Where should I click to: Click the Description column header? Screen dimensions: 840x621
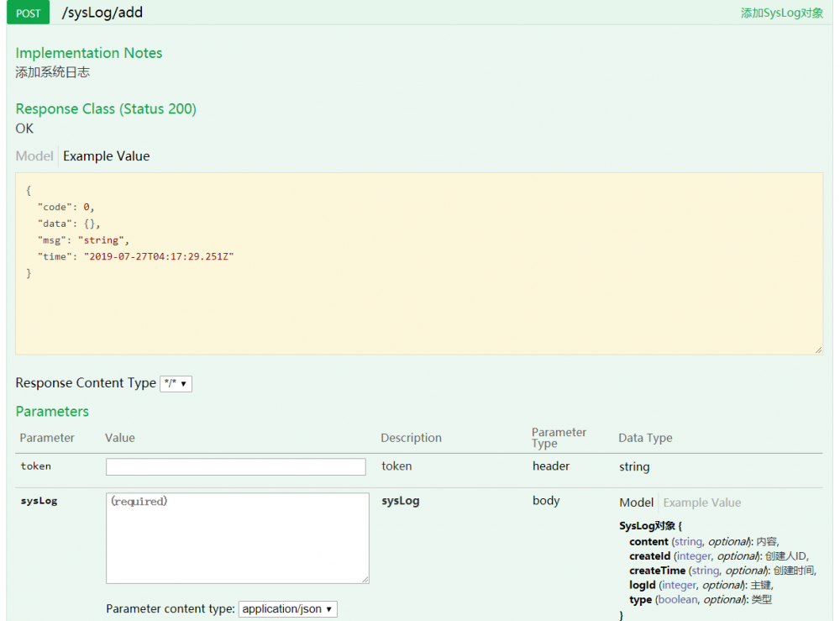click(411, 438)
